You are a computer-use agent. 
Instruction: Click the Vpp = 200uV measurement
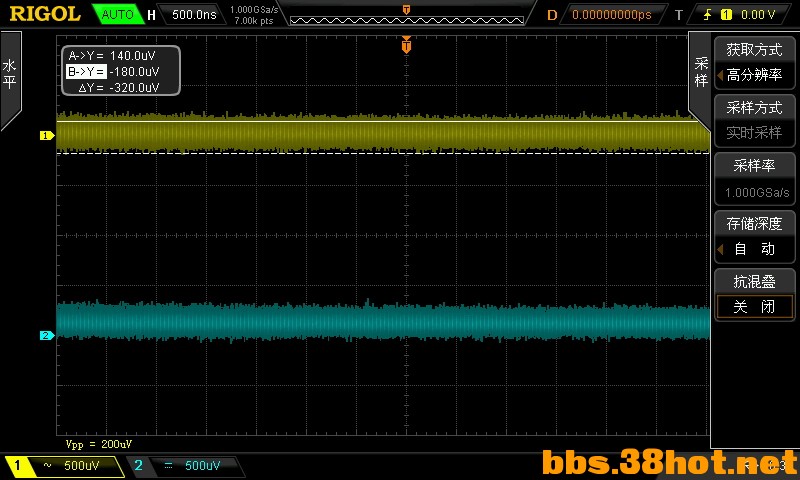pyautogui.click(x=99, y=444)
